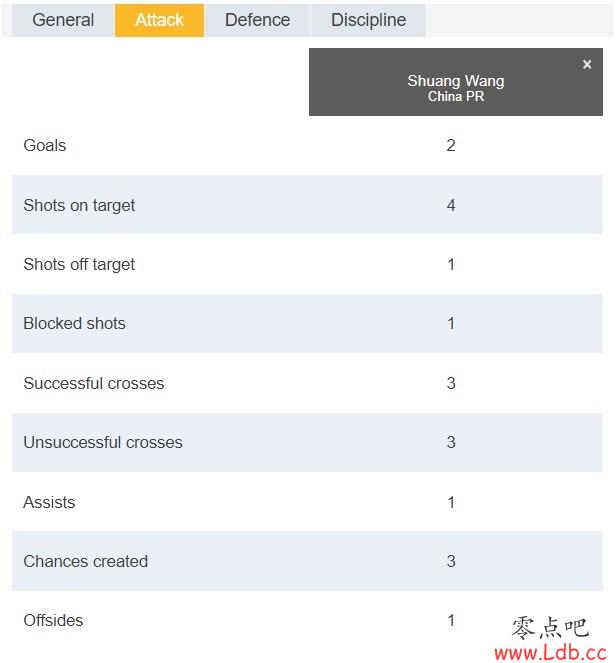Image resolution: width=616 pixels, height=663 pixels.
Task: Switch to the General tab
Action: tap(63, 20)
